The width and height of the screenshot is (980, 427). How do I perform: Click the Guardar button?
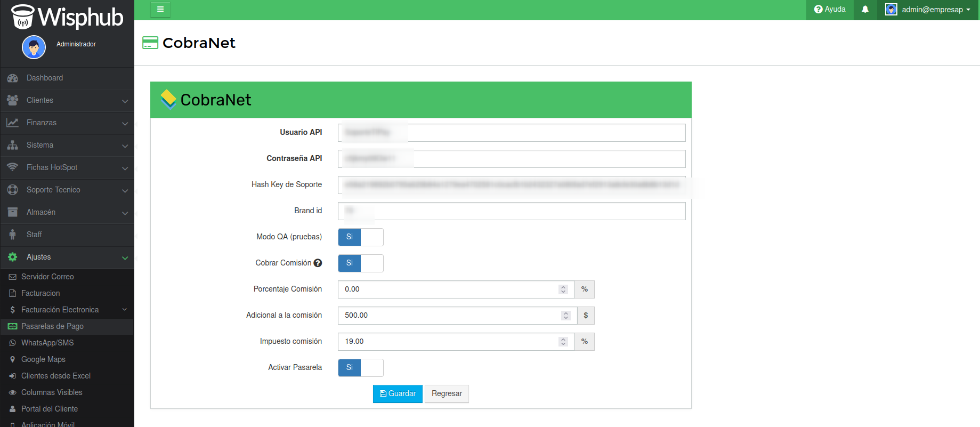point(398,394)
